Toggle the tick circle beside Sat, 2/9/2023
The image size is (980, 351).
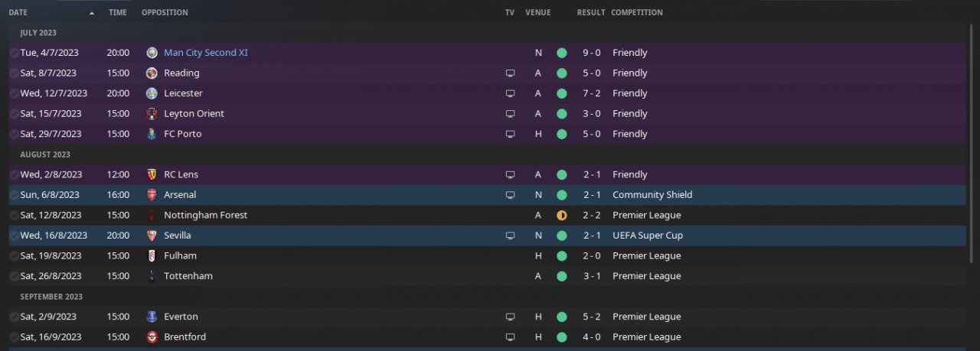(14, 317)
